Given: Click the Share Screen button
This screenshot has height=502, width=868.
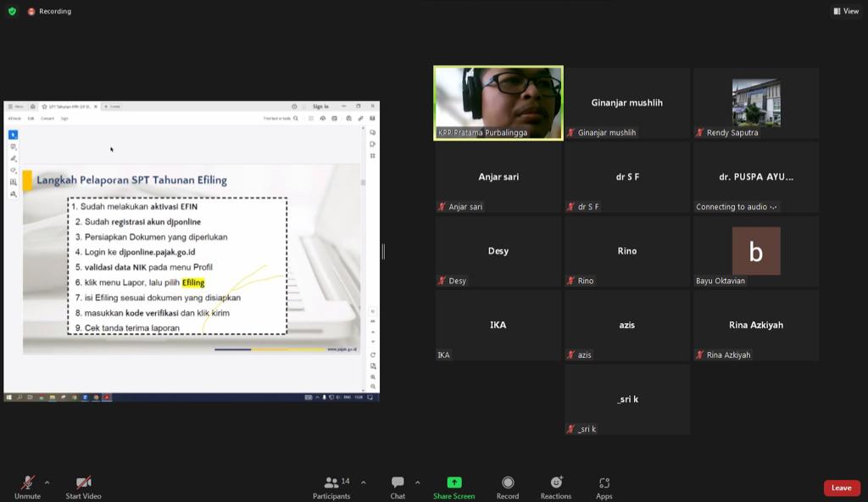Looking at the screenshot, I should (x=454, y=486).
